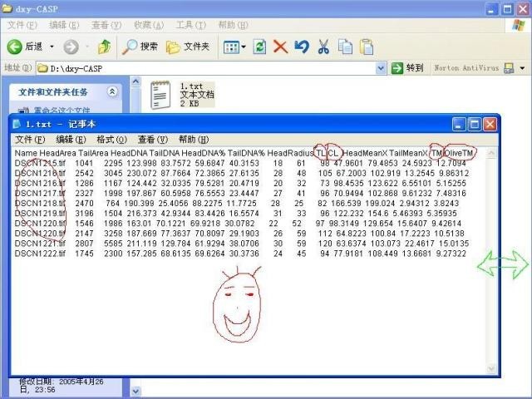This screenshot has height=399, width=532.
Task: Open Norton AntiVirus toolbar dropdown
Action: click(523, 68)
